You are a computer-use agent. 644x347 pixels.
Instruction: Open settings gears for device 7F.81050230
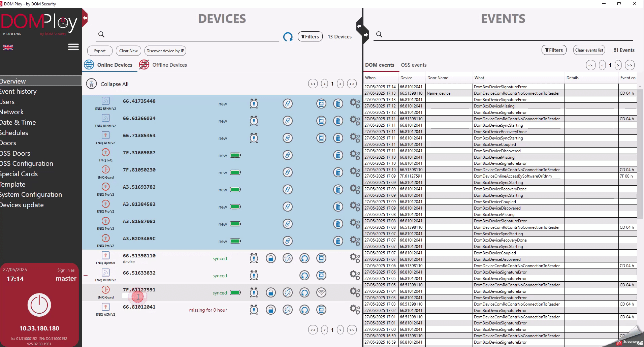[355, 172]
